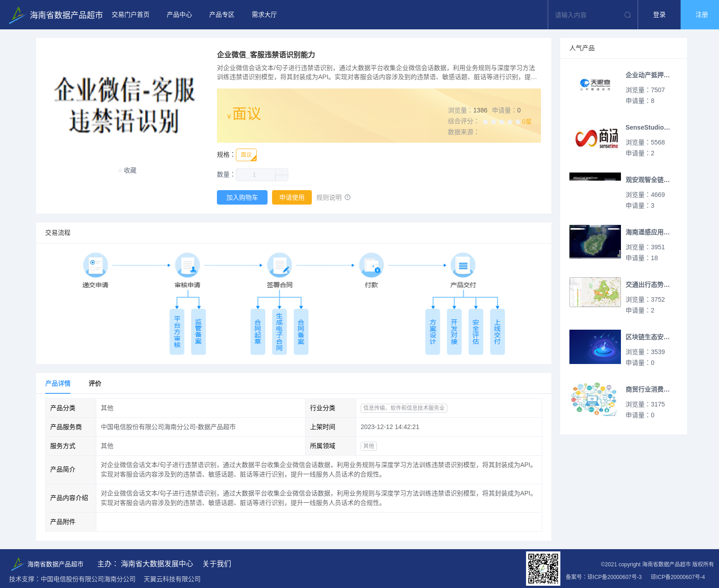Click the 琼ICP备20000607号-4 record link
Image resolution: width=719 pixels, height=588 pixels.
tap(678, 577)
